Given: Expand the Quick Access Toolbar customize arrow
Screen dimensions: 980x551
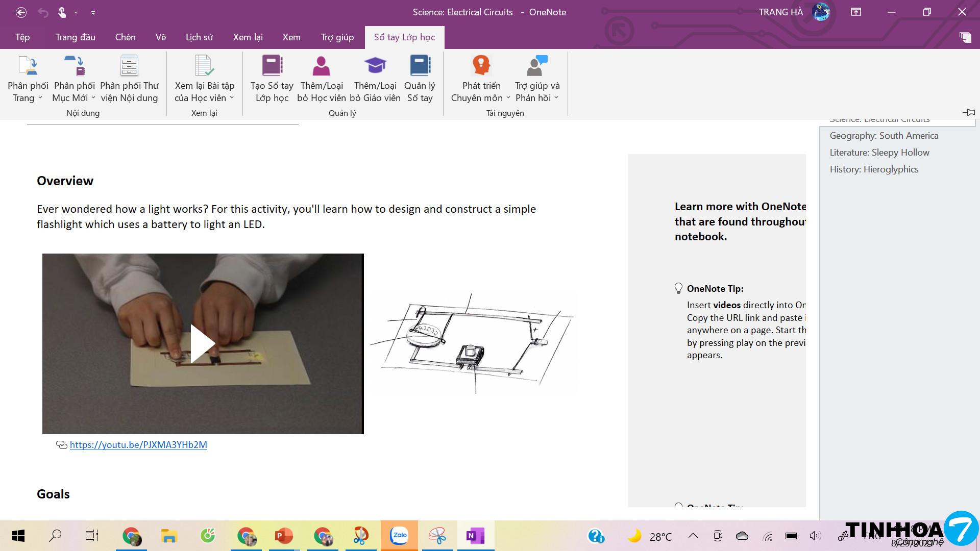Looking at the screenshot, I should 93,12.
